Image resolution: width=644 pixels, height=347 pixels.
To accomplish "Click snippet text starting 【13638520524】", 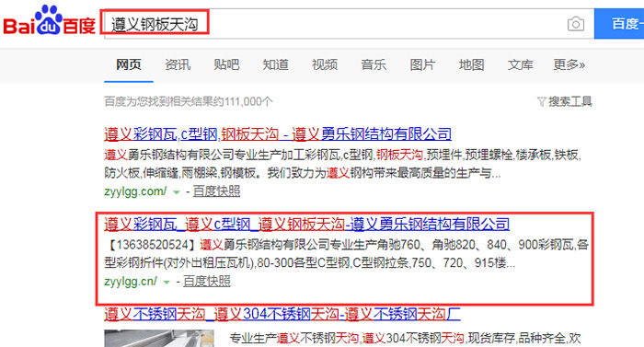I will tap(347, 254).
